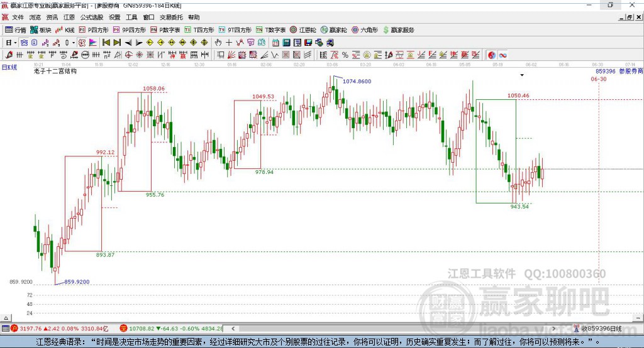Open the 帮助 menu
The width and height of the screenshot is (644, 348).
click(194, 17)
